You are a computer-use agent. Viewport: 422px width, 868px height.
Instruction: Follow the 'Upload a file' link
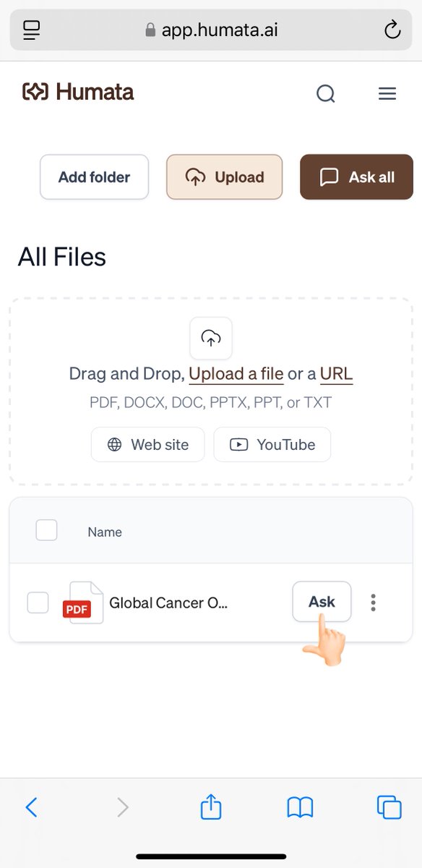coord(236,374)
